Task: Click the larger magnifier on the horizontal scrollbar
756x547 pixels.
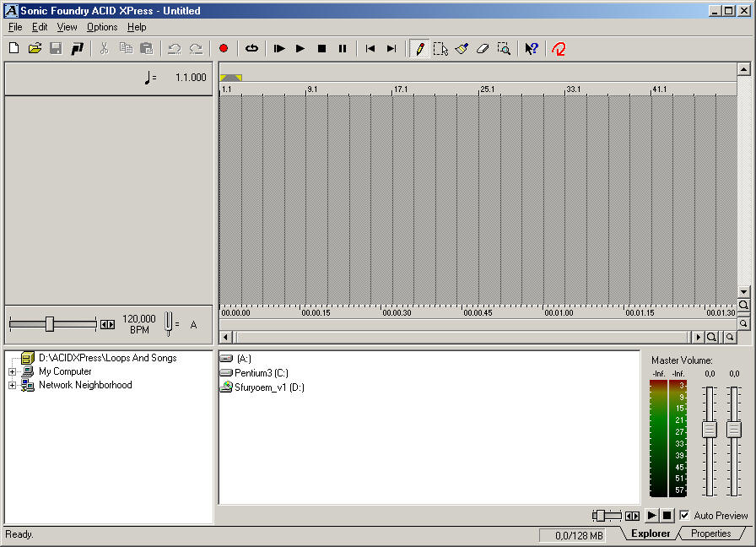Action: coord(711,337)
